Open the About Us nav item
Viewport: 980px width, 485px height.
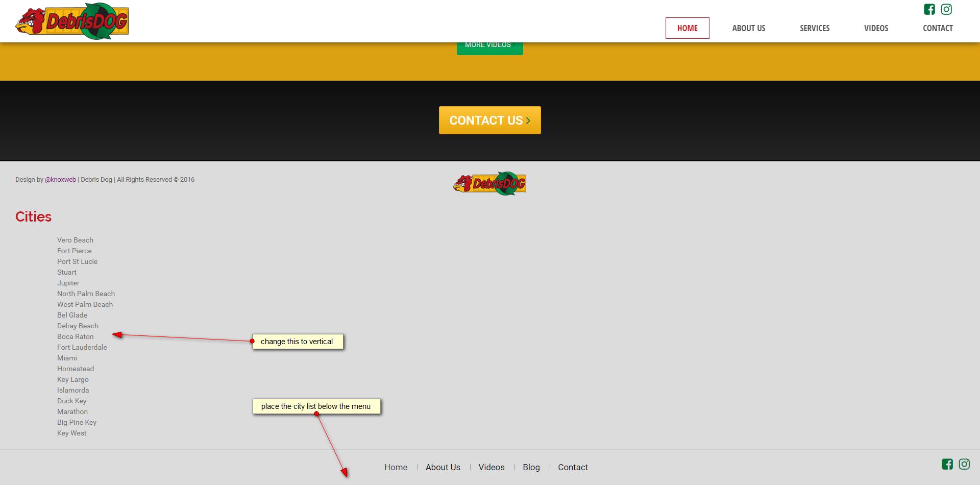(749, 28)
